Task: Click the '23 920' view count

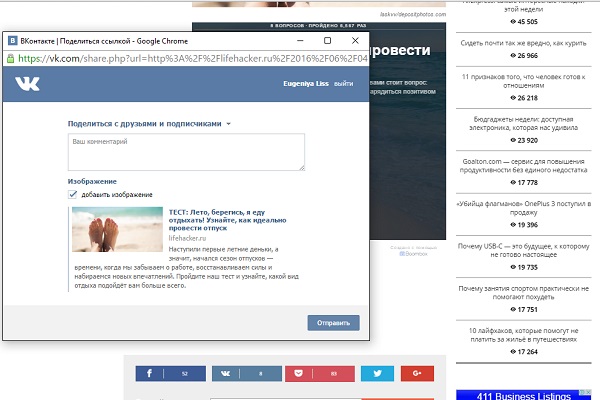Action: (x=527, y=140)
